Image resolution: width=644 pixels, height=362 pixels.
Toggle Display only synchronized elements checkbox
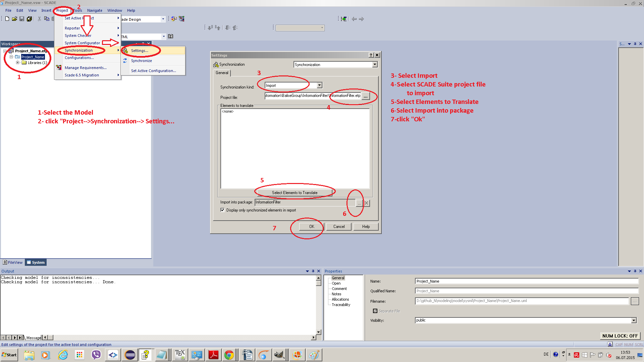(x=222, y=210)
